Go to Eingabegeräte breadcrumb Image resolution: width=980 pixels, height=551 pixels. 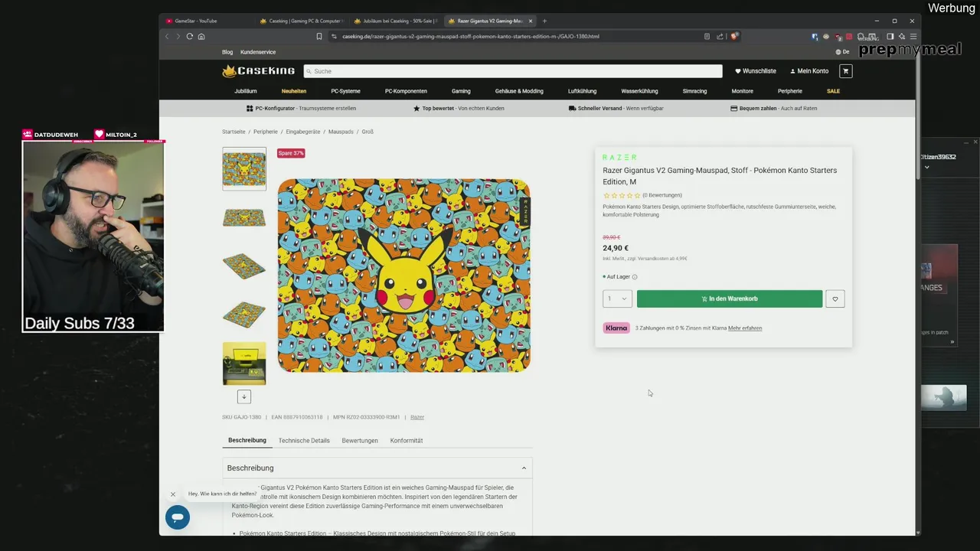pos(302,132)
